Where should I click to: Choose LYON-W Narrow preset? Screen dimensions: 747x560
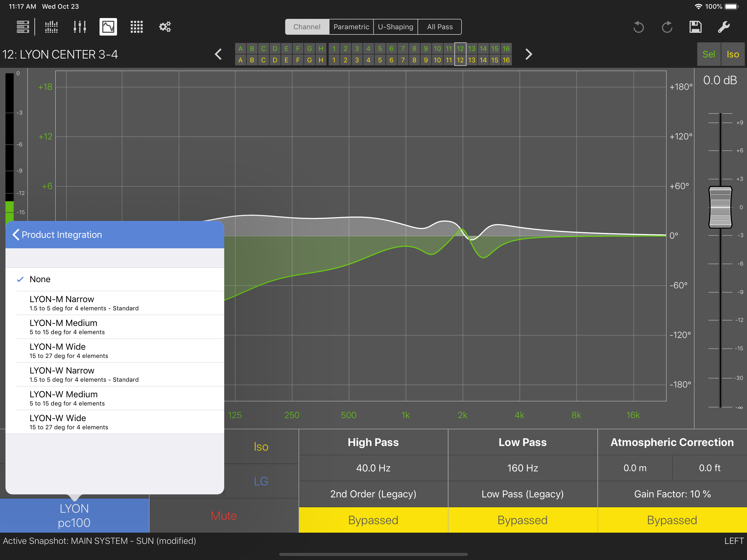(x=115, y=375)
